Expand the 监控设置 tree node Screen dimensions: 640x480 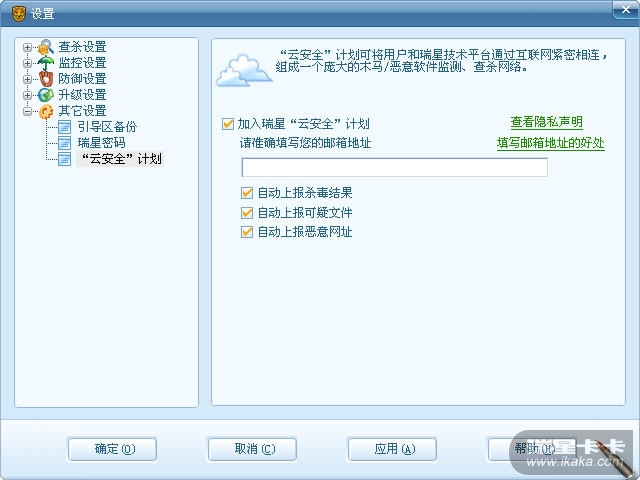point(27,63)
